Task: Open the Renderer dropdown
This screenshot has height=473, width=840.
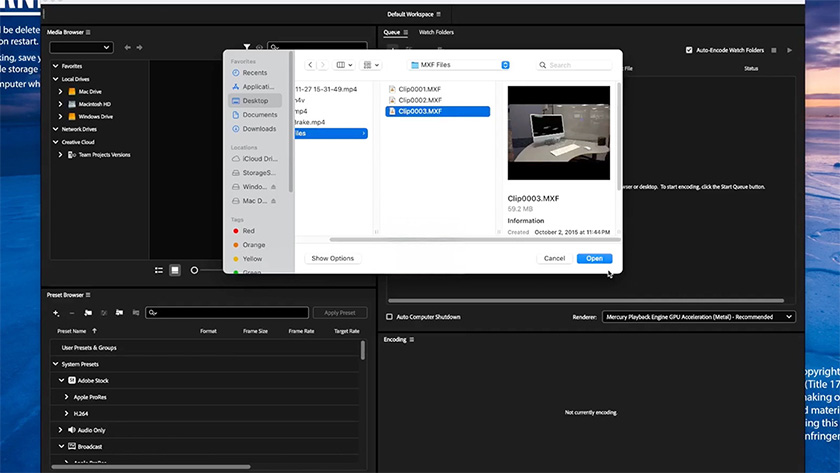Action: pyautogui.click(x=698, y=317)
